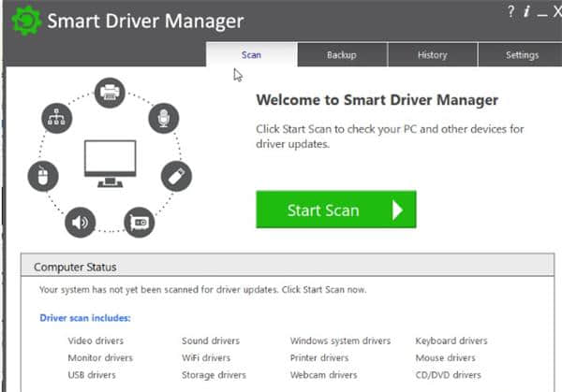This screenshot has height=392, width=562.
Task: Open the Settings tab
Action: [522, 55]
